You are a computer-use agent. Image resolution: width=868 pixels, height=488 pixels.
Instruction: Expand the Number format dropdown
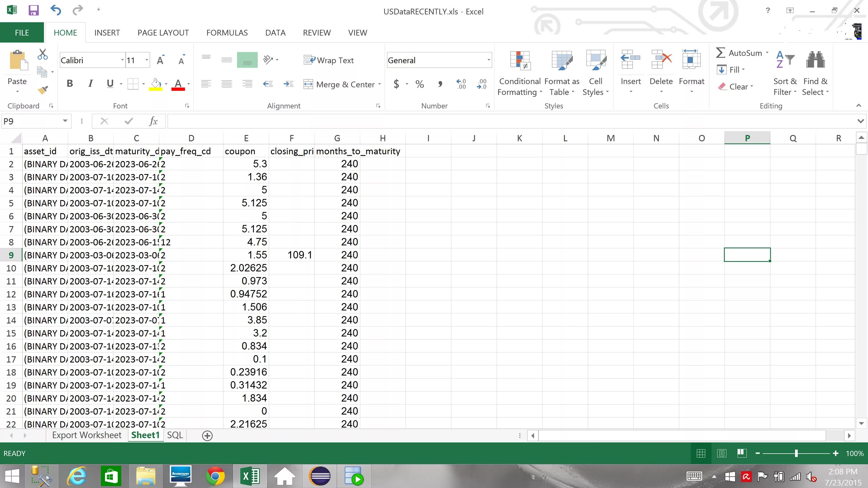[488, 60]
